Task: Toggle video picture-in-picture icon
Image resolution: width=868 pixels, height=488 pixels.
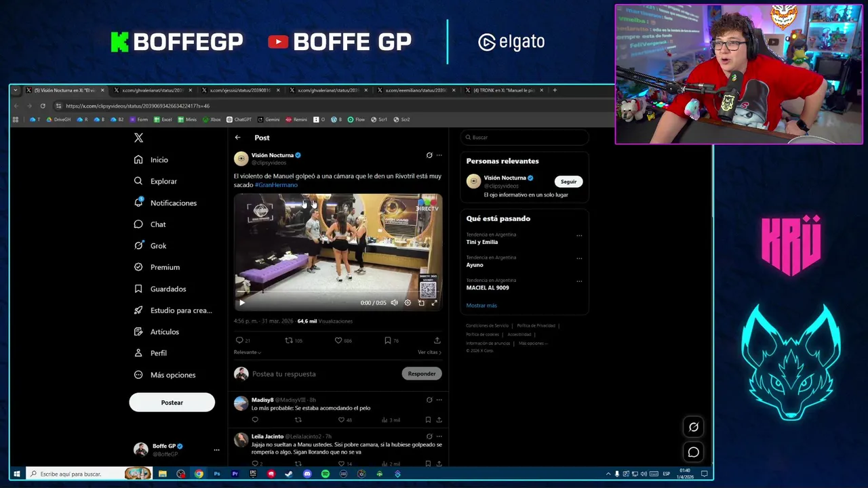Action: (x=421, y=303)
